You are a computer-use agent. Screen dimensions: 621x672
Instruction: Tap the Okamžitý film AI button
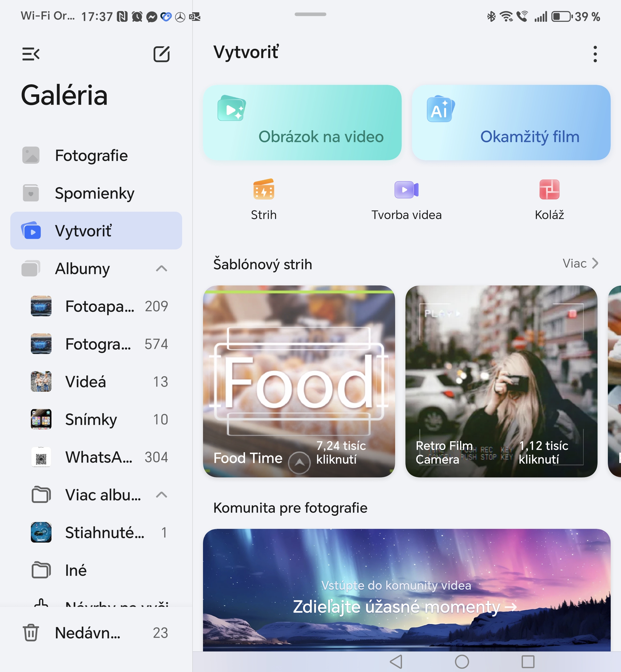click(x=511, y=123)
